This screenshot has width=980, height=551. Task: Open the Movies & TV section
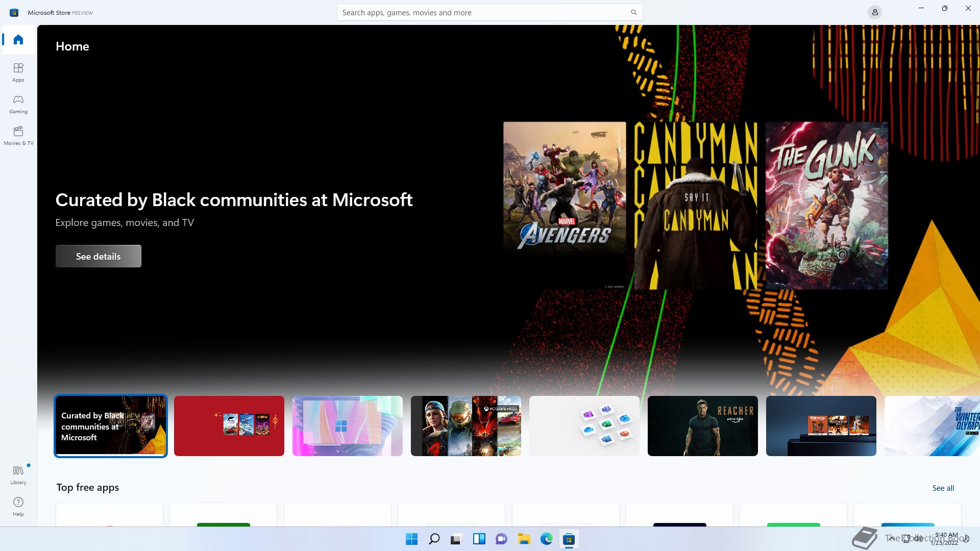coord(18,136)
